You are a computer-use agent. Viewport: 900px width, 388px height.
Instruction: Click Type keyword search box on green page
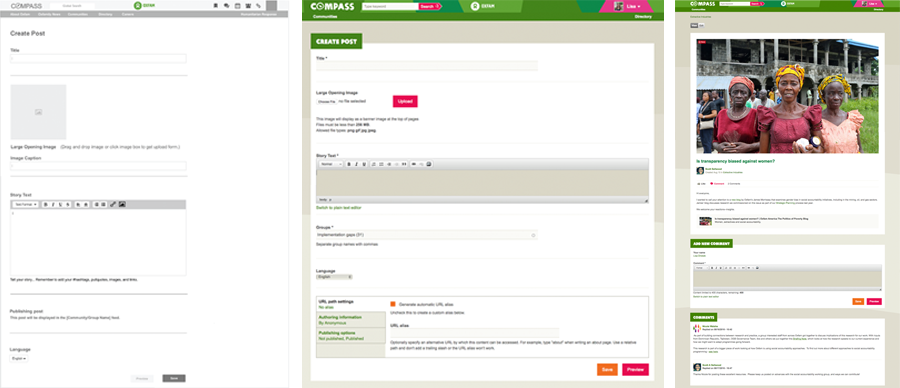tap(390, 6)
